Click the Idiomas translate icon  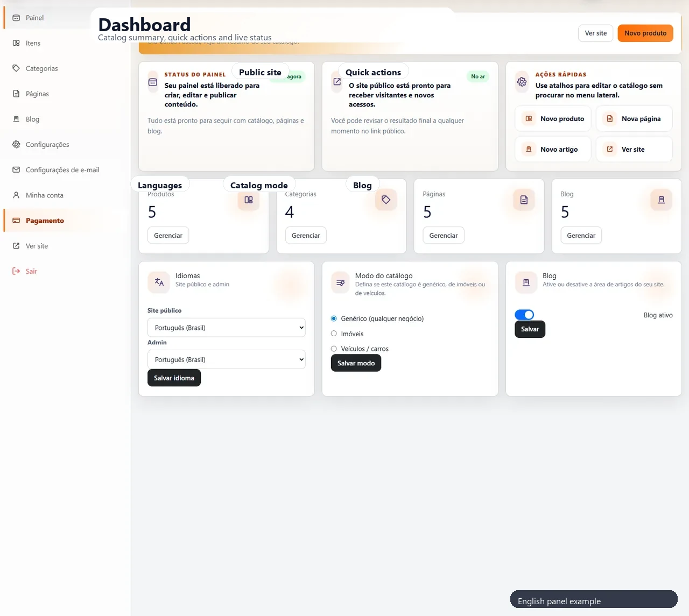pyautogui.click(x=159, y=282)
